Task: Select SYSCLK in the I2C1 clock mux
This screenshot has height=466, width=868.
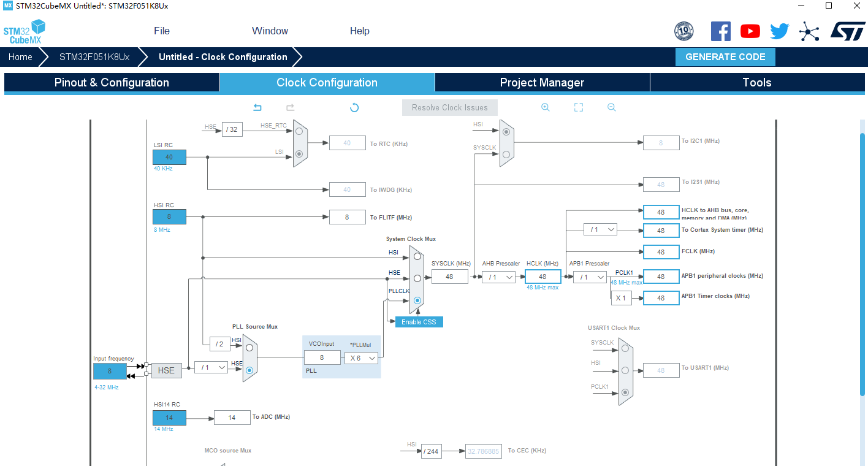Action: click(506, 155)
